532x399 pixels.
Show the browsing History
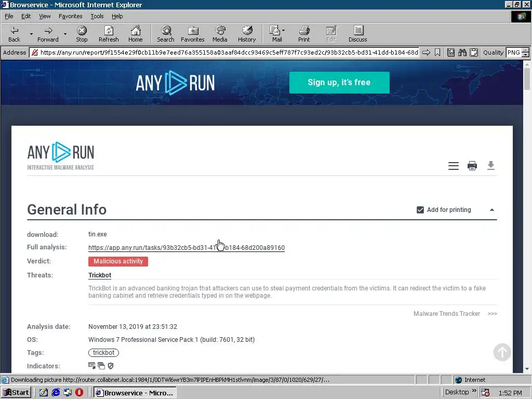pyautogui.click(x=247, y=34)
